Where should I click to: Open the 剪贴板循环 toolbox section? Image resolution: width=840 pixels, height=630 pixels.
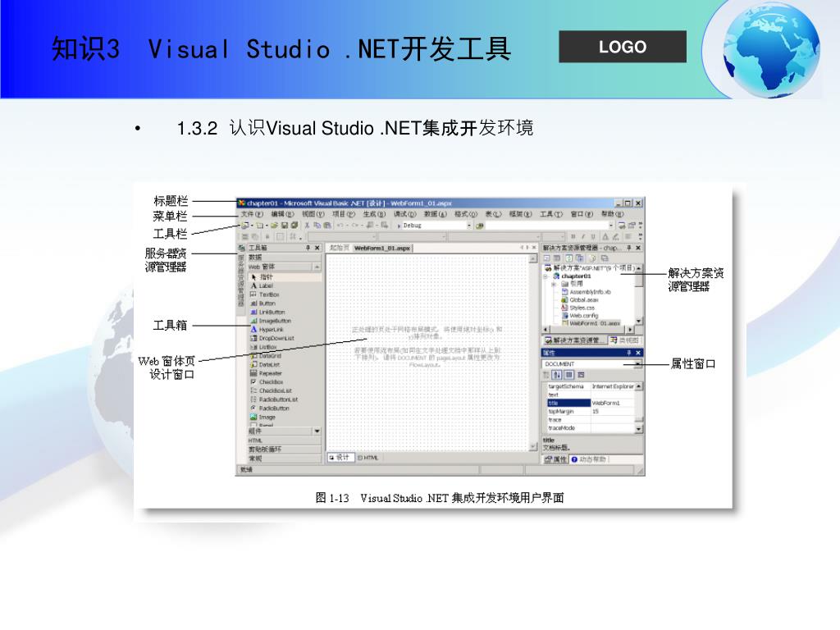click(285, 450)
